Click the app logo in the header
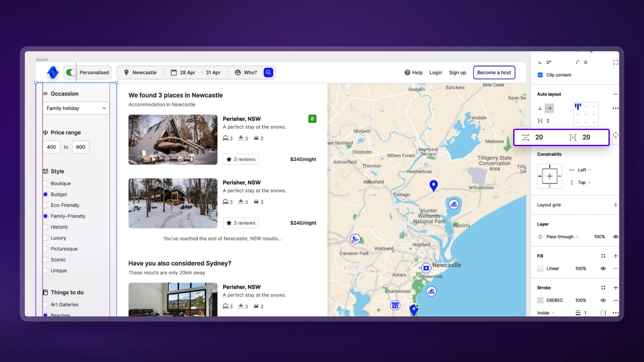 (53, 72)
